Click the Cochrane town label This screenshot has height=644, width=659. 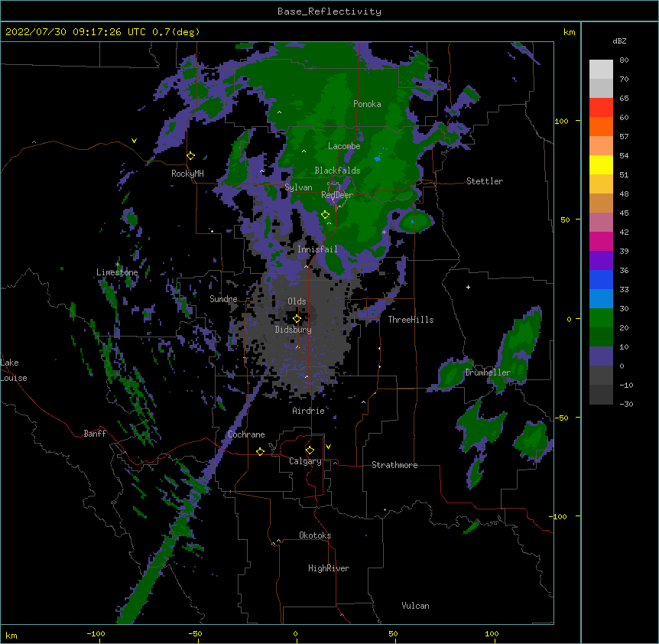click(246, 434)
